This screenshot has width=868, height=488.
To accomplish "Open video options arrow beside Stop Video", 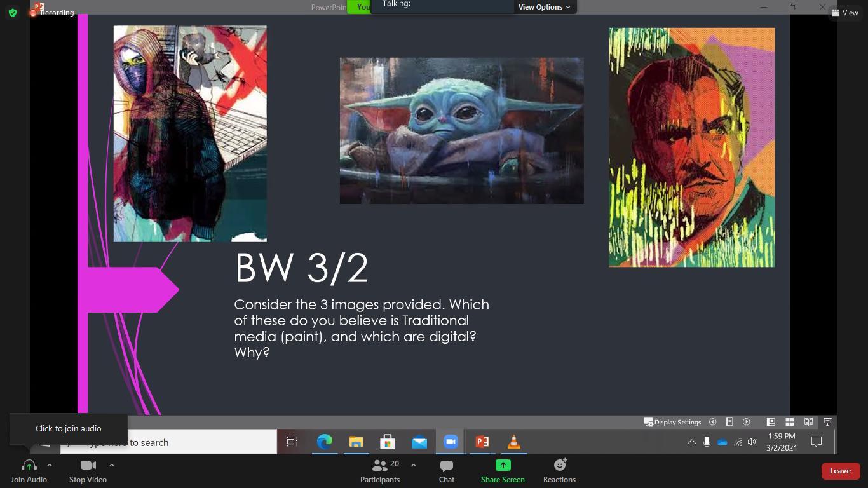I will point(112,465).
